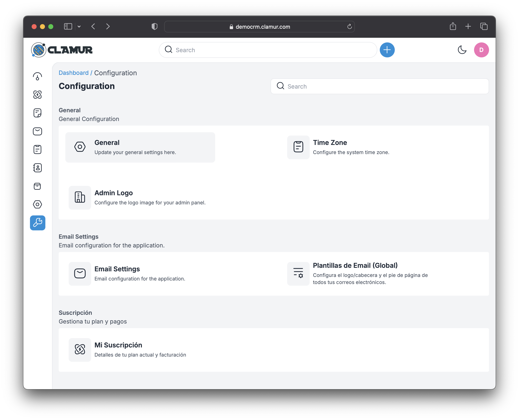Click the Safari privacy shield icon
The image size is (519, 420).
[x=154, y=26]
